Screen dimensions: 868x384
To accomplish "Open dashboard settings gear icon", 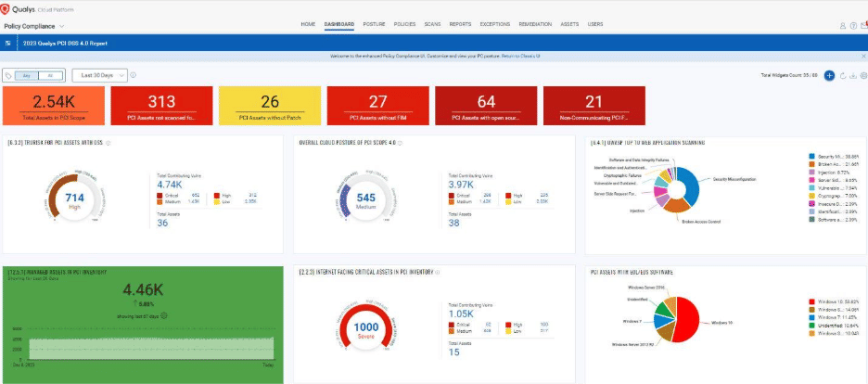I will pos(863,76).
